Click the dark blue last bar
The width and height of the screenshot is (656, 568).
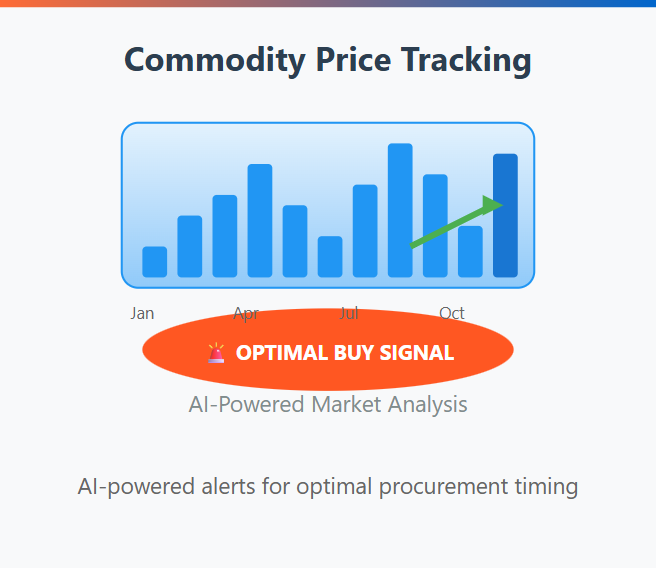tap(505, 215)
